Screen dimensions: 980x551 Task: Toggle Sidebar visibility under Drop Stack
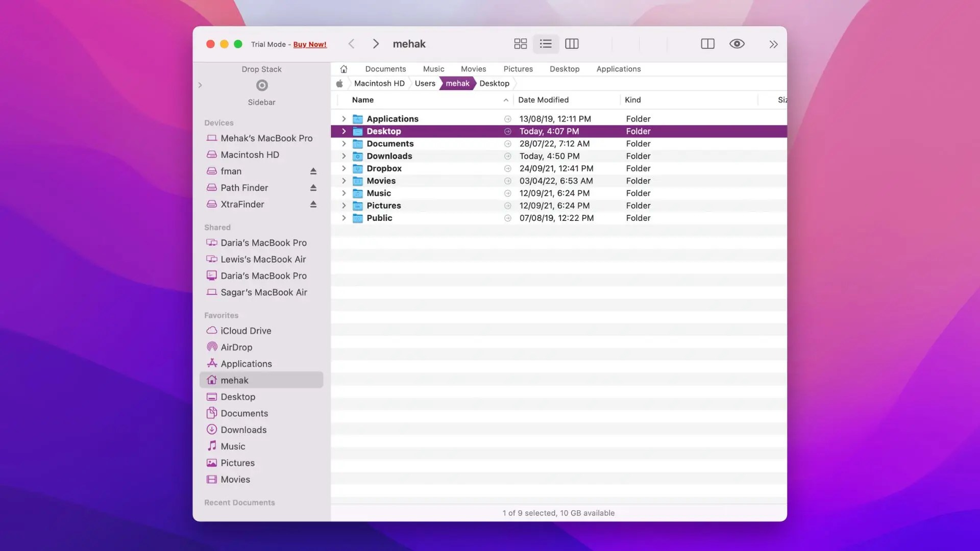pyautogui.click(x=261, y=102)
